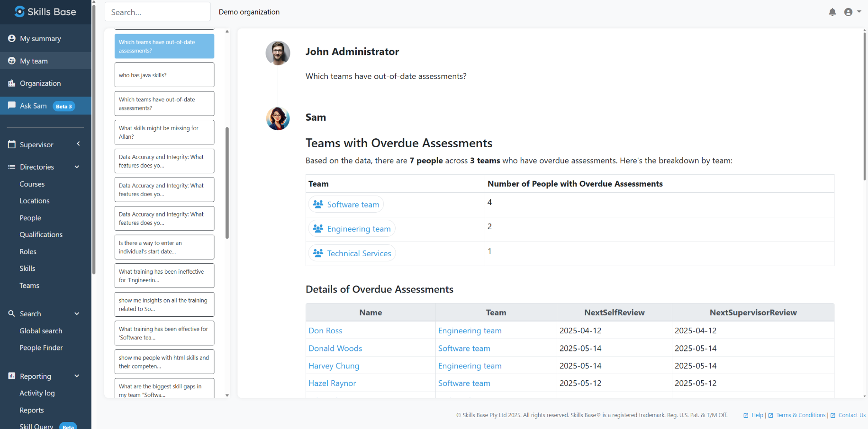
Task: Expand the Supervisor sidebar section
Action: 78,144
